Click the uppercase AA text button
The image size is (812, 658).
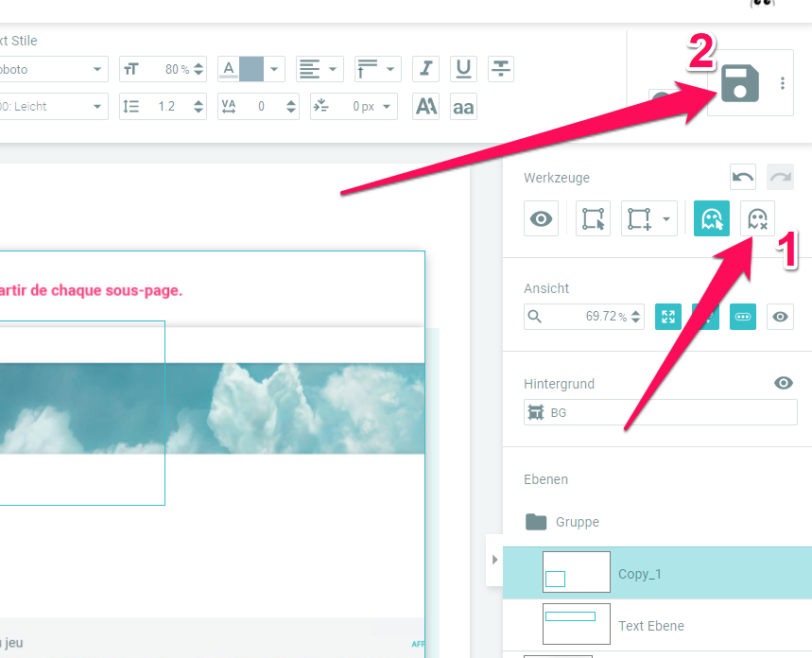point(426,107)
